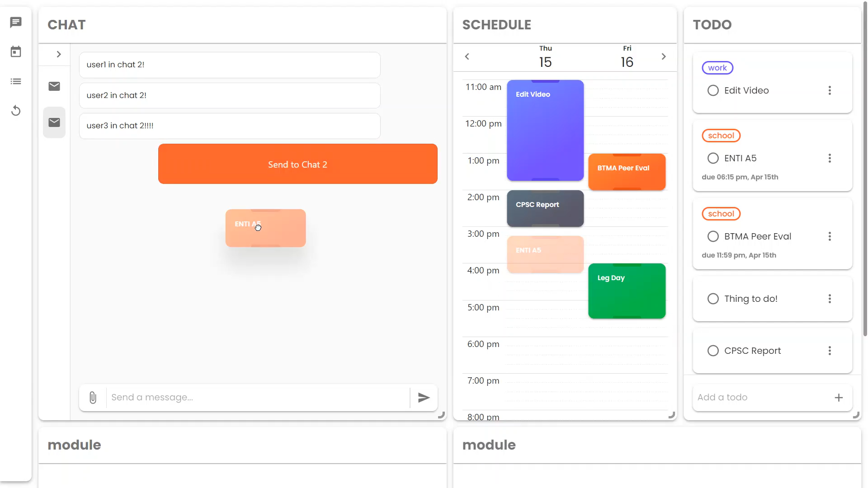Click the mail/envelope icon in sidebar
868x488 pixels.
[54, 86]
